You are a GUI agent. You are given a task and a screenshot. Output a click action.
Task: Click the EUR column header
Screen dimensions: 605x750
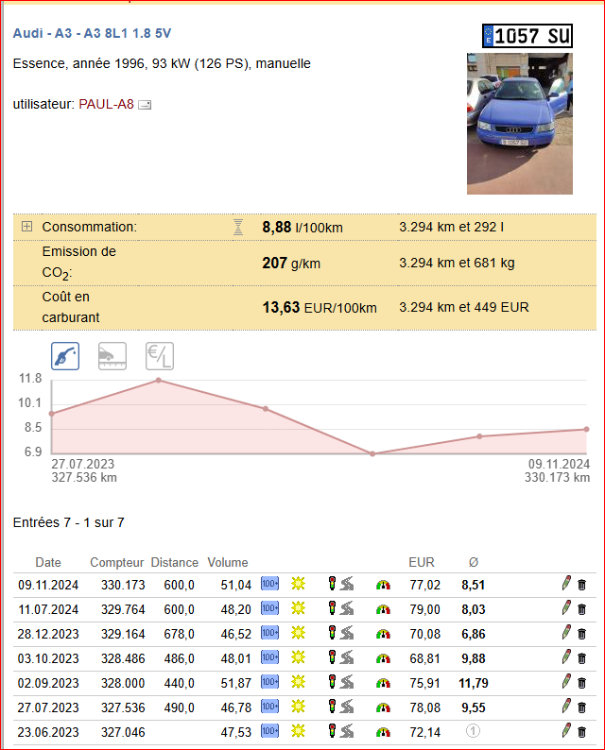coord(421,562)
